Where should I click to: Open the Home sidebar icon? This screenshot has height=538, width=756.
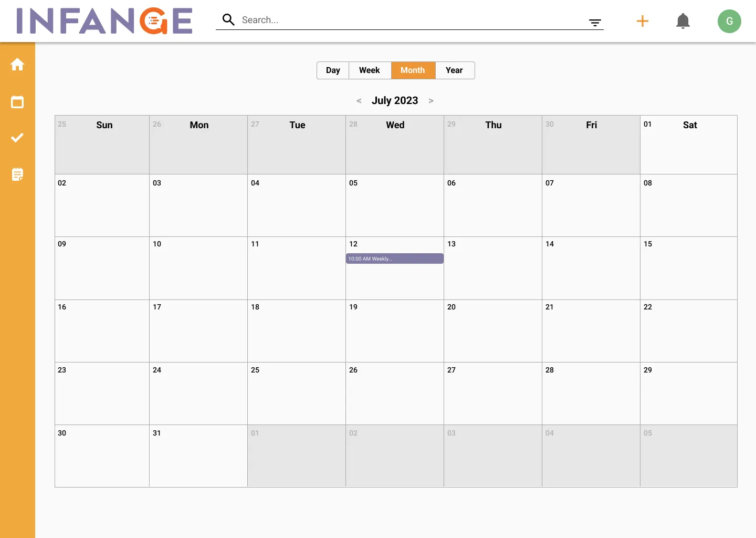pos(17,64)
